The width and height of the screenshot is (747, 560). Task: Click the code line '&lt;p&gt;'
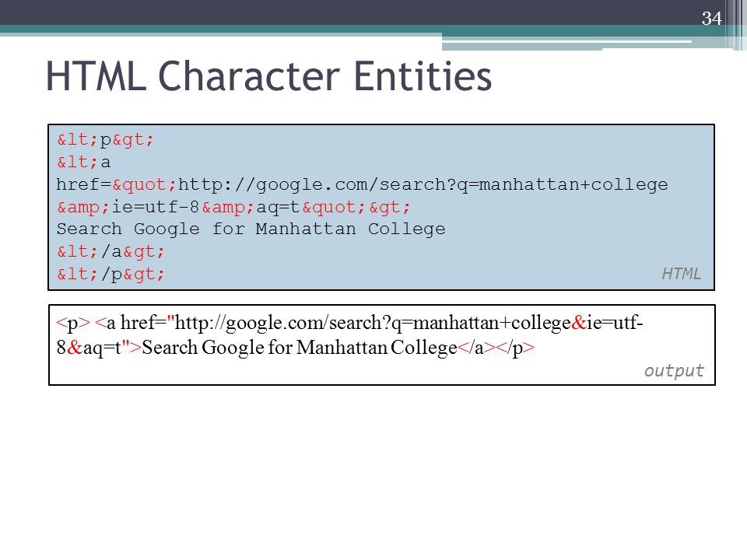coord(105,139)
